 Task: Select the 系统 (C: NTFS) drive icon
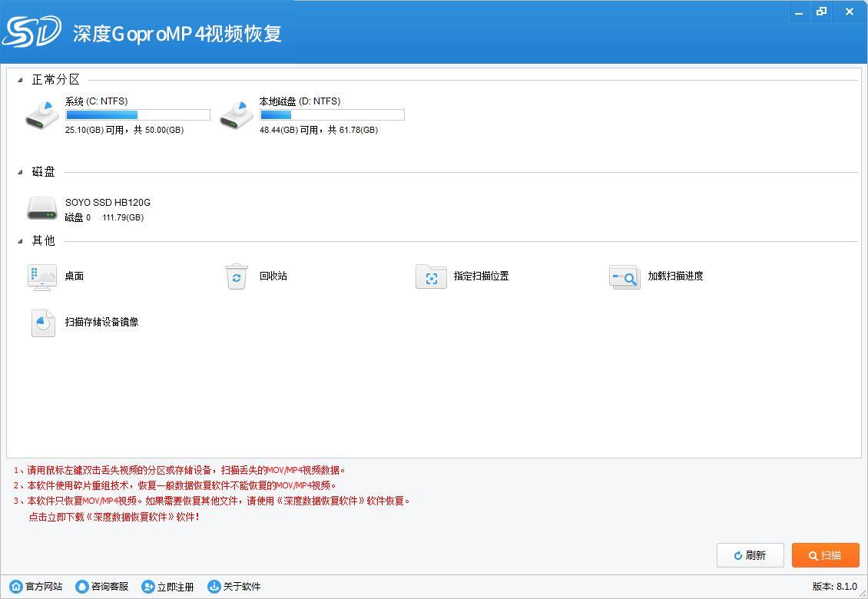(42, 115)
